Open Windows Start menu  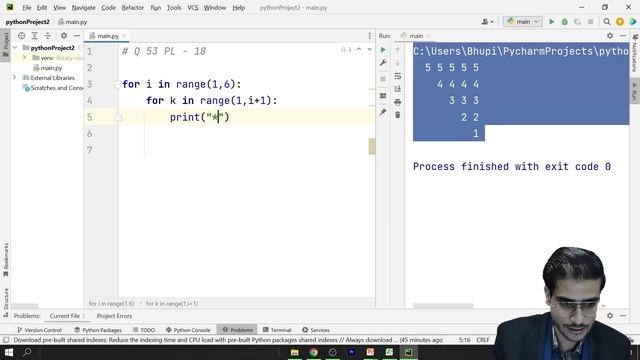(9, 352)
